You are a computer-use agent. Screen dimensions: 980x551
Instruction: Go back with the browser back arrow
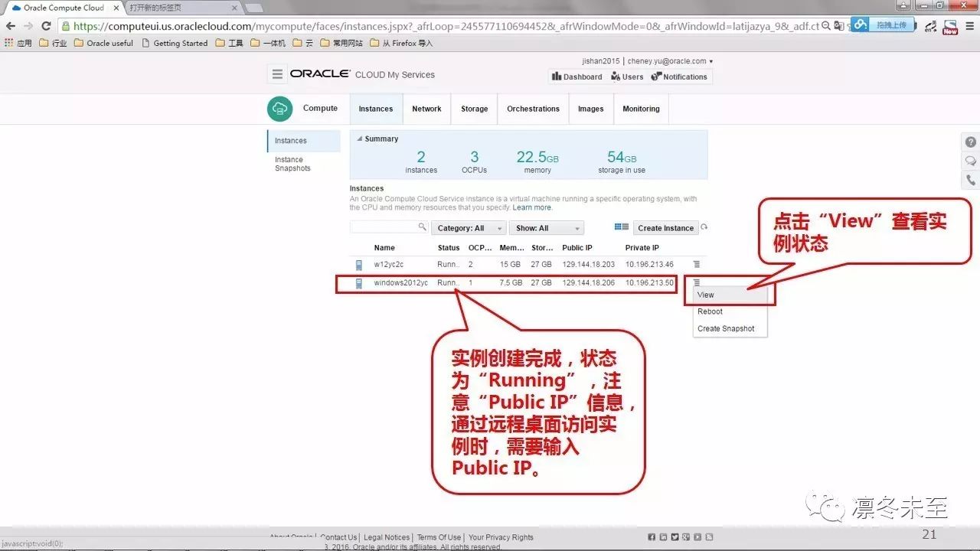click(11, 26)
